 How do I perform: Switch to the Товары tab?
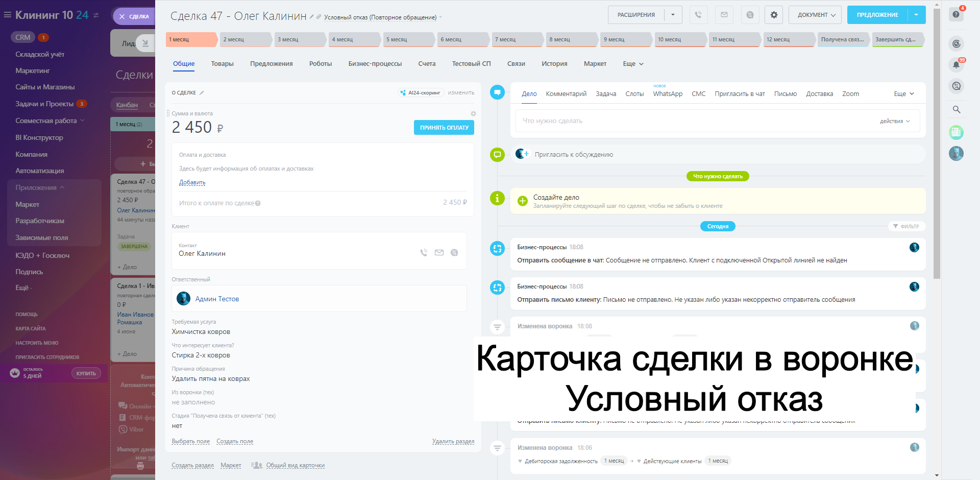click(222, 64)
